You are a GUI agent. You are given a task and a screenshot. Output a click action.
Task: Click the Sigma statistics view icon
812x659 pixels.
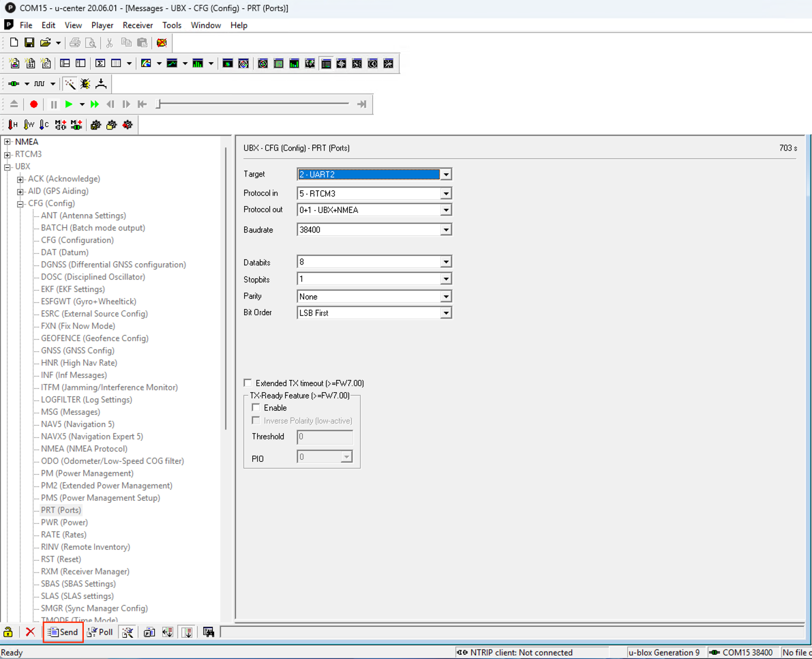coord(100,63)
